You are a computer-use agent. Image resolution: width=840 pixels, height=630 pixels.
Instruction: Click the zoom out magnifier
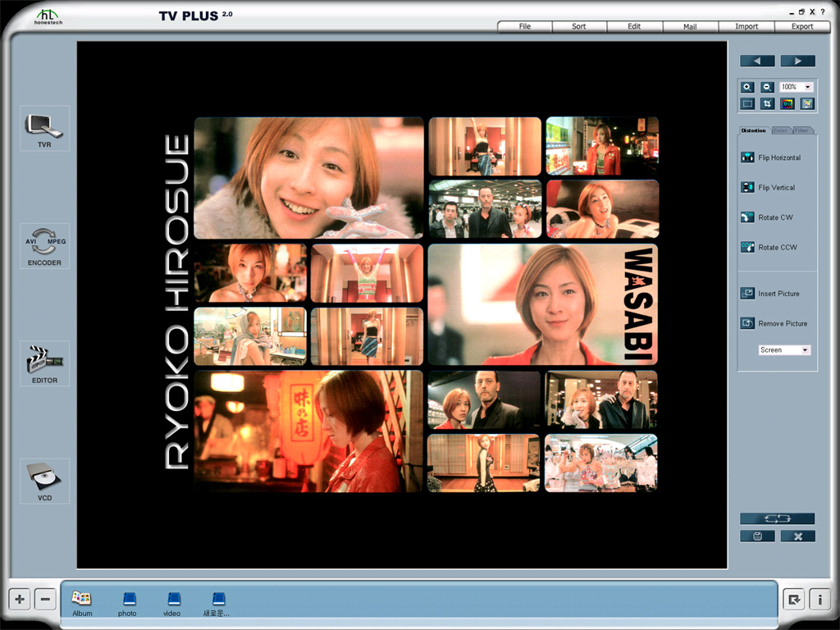[767, 87]
